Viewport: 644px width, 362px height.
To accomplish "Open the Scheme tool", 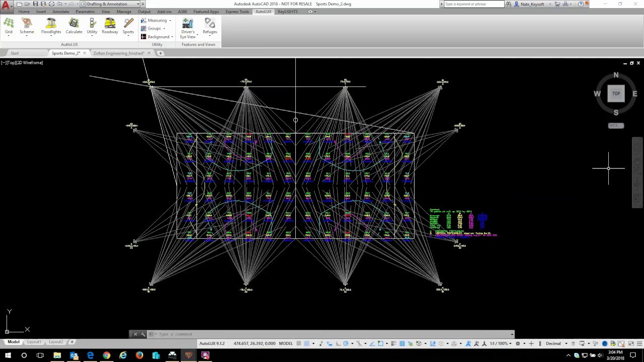I will (27, 26).
